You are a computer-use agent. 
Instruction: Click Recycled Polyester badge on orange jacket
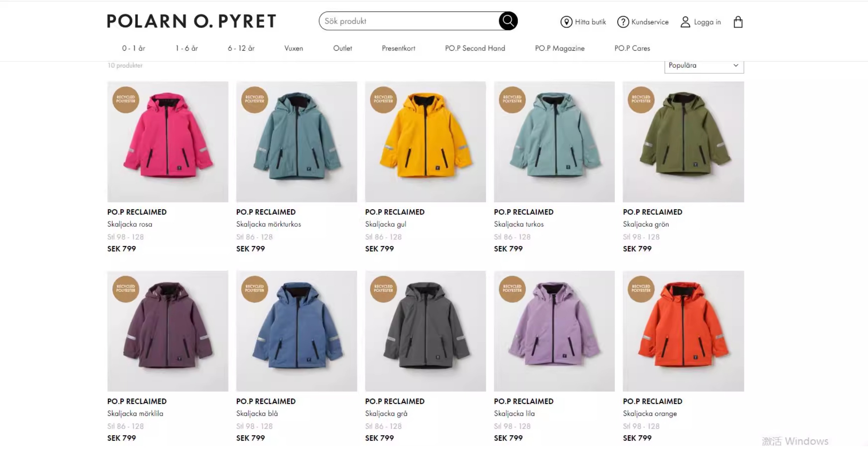tap(641, 289)
